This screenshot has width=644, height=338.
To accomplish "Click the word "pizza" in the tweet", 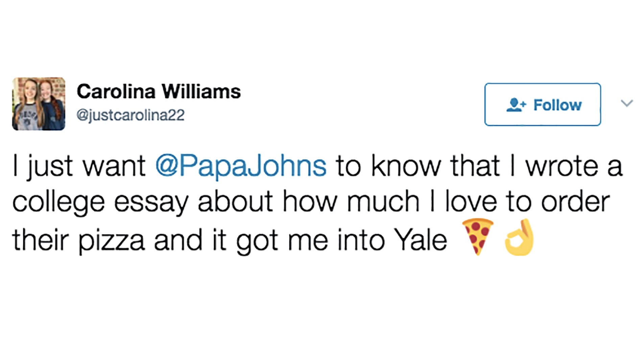I will 112,241.
